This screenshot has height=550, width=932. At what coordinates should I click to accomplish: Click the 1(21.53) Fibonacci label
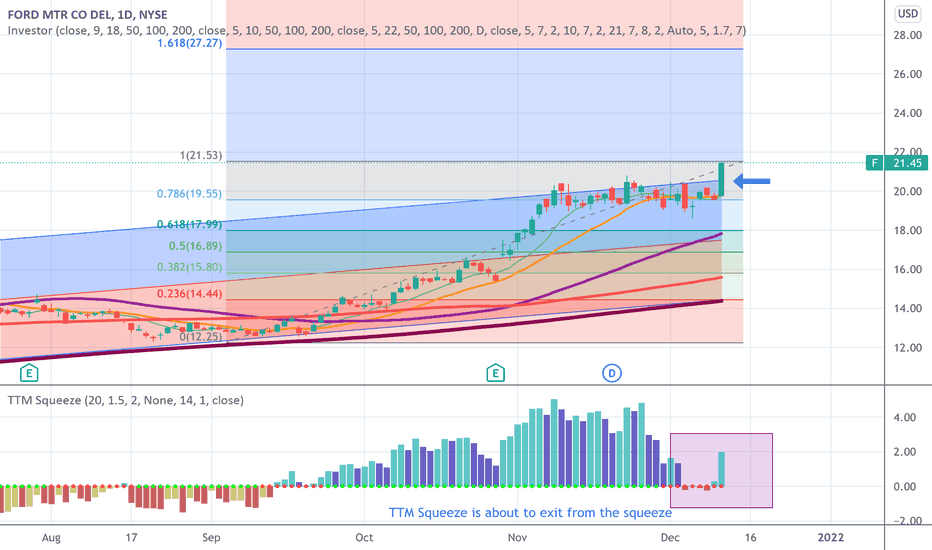click(201, 155)
